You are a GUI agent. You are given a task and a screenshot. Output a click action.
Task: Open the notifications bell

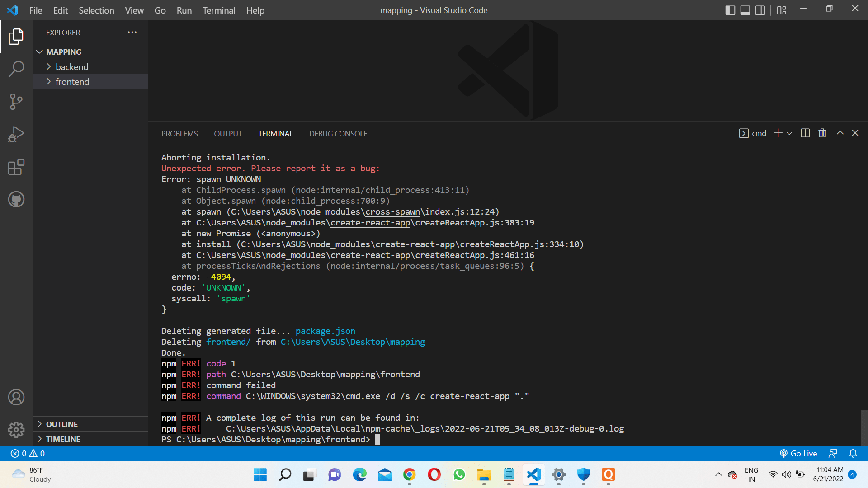[854, 453]
